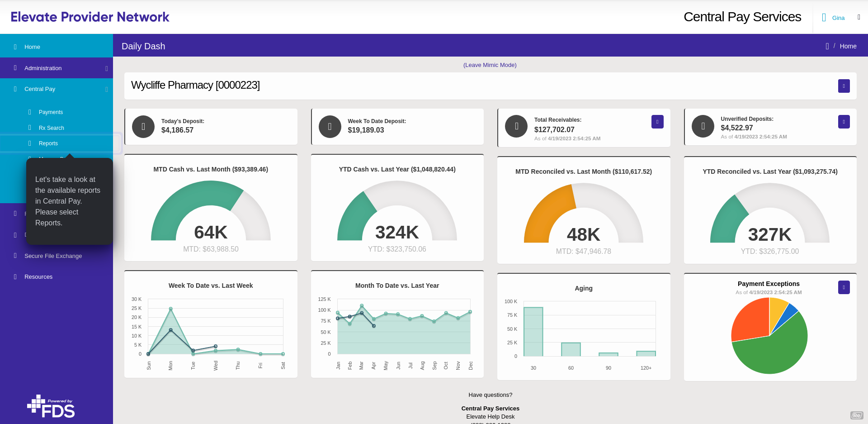
Task: Click the Home breadcrumb link
Action: click(x=848, y=46)
